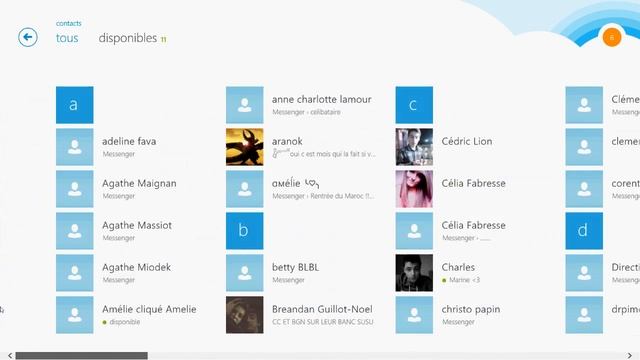The image size is (640, 360).
Task: Select the Agathe Massiot name
Action: pos(137,225)
